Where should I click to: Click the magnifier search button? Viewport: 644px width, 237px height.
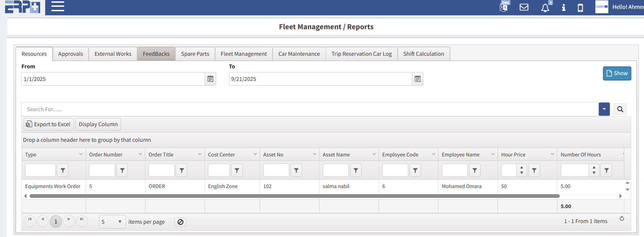click(x=620, y=109)
